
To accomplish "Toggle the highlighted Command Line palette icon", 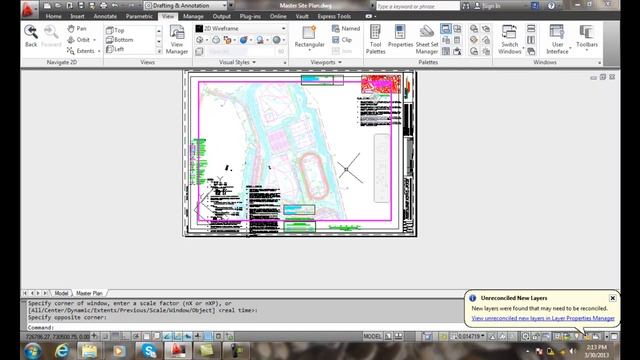I will click(x=446, y=29).
